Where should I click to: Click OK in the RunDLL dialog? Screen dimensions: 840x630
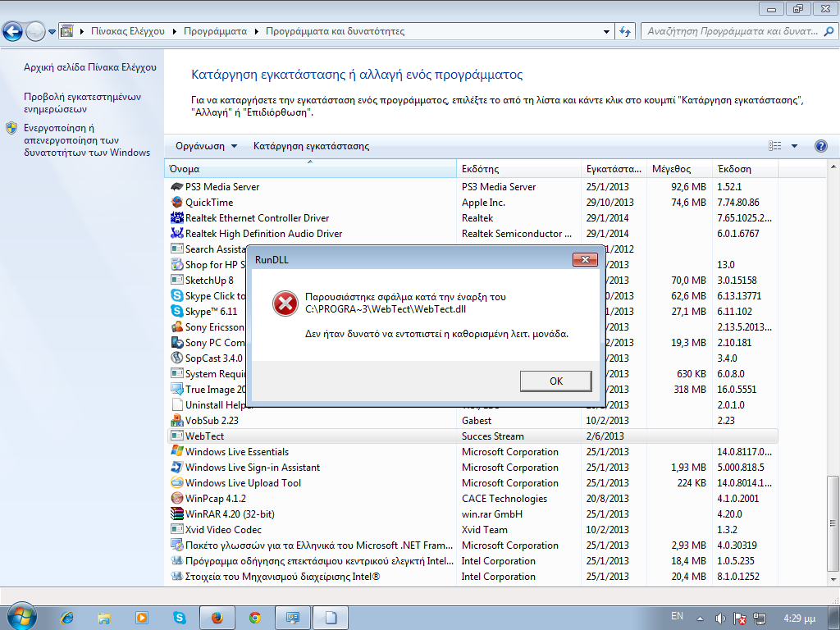[x=556, y=381]
